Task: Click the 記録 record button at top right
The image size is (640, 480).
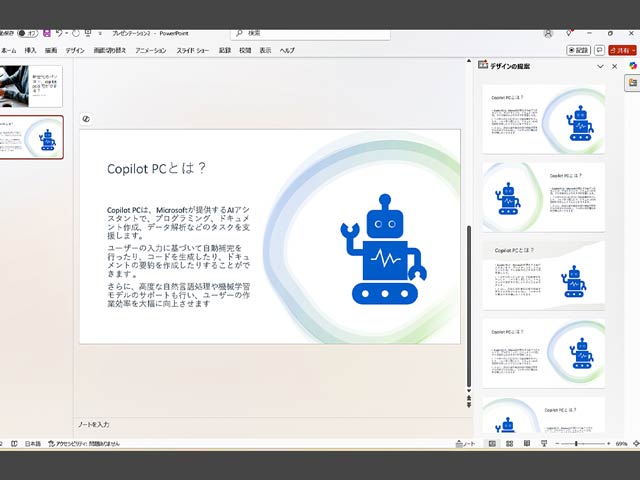Action: tap(578, 50)
